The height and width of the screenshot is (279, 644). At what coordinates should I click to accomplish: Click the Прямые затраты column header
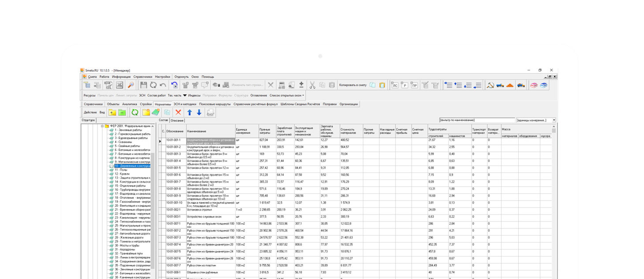267,131
